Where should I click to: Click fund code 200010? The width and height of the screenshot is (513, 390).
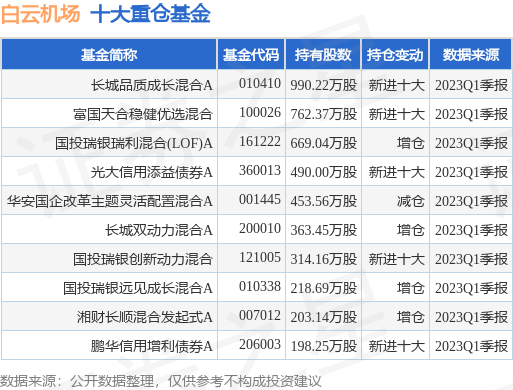(x=260, y=229)
